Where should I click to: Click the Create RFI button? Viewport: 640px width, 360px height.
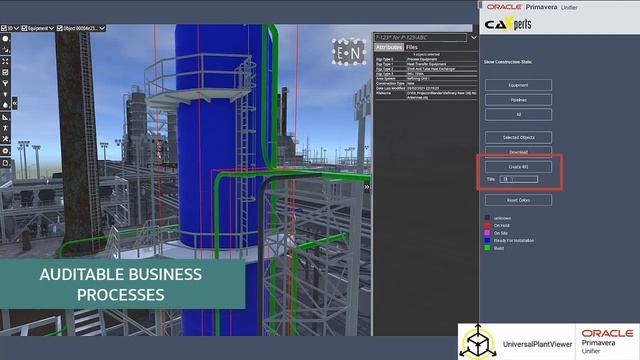[518, 167]
